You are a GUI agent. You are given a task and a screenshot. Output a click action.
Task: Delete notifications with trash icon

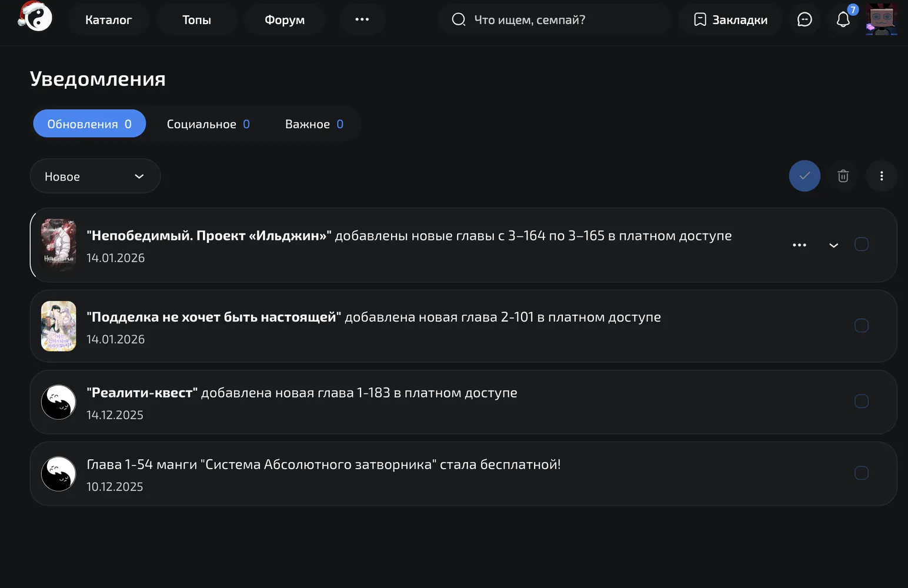click(843, 176)
